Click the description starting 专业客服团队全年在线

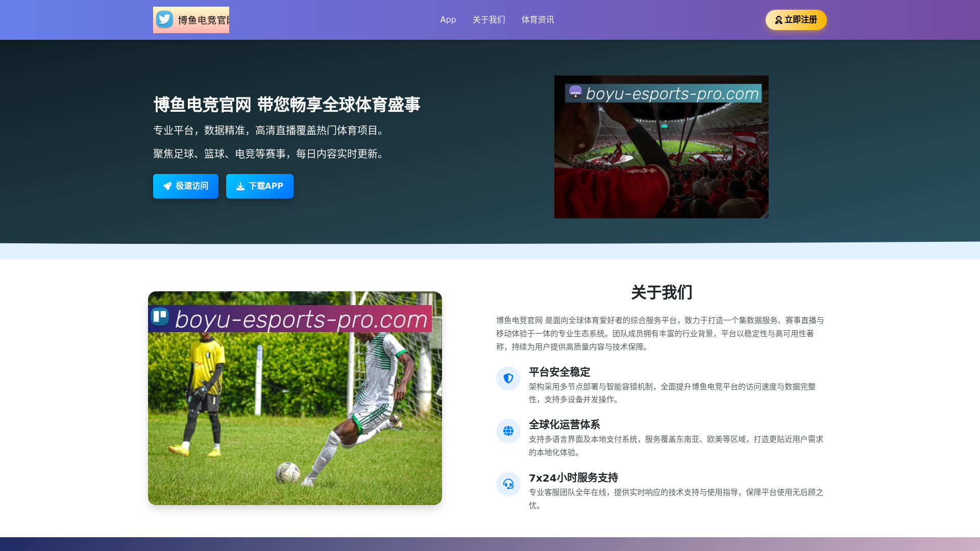(x=676, y=498)
